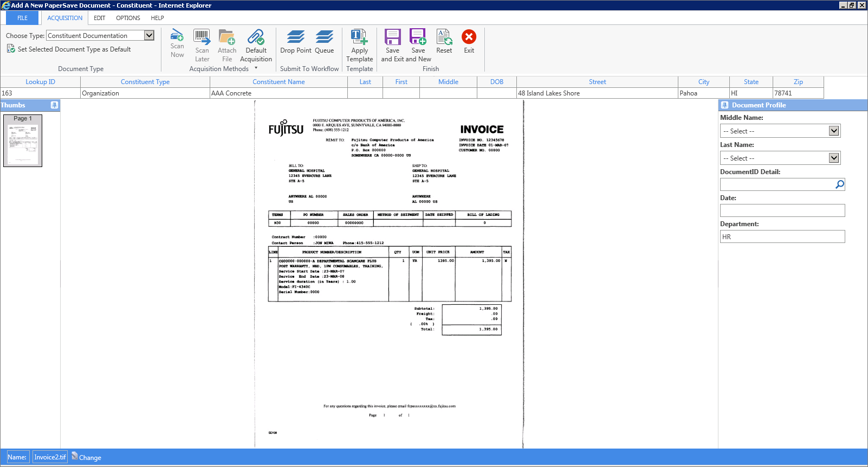
Task: Click Set Selected Document Type as Default icon
Action: coord(11,49)
